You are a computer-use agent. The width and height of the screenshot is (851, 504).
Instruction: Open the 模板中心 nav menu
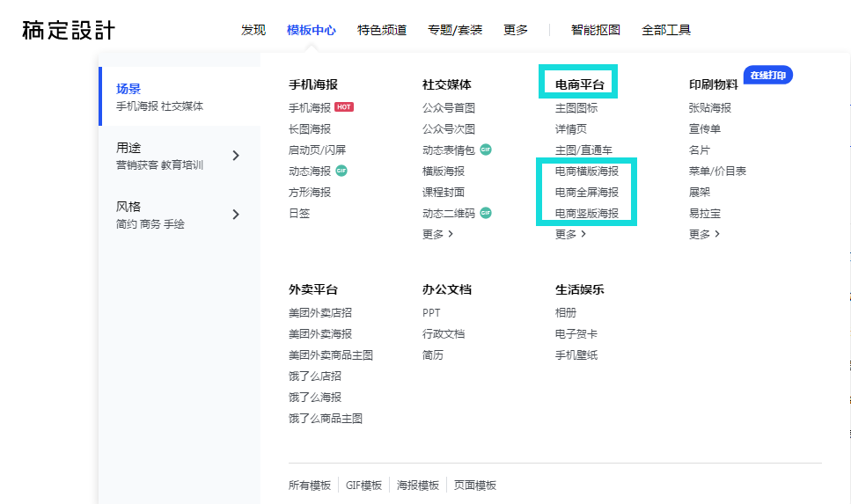click(x=312, y=31)
